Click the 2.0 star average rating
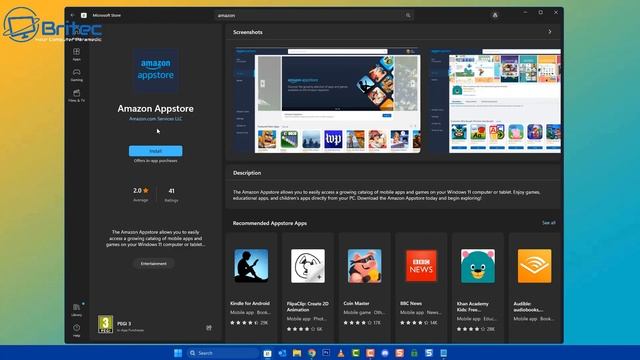 [141, 193]
